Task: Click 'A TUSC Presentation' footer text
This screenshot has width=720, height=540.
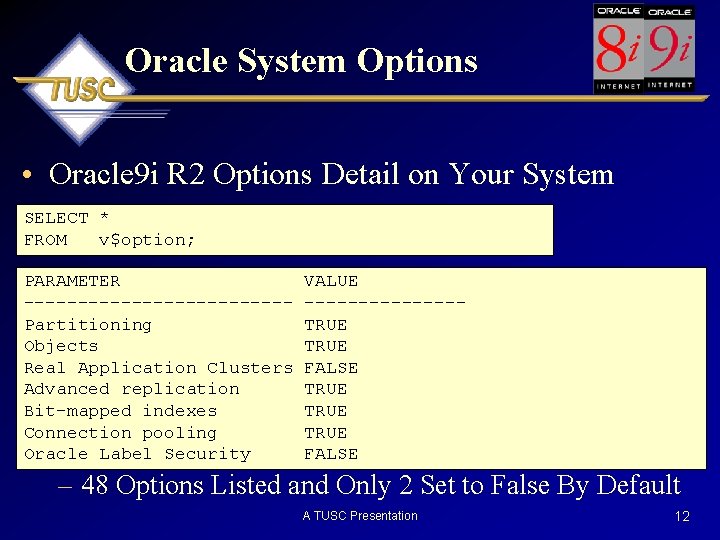Action: [x=360, y=516]
